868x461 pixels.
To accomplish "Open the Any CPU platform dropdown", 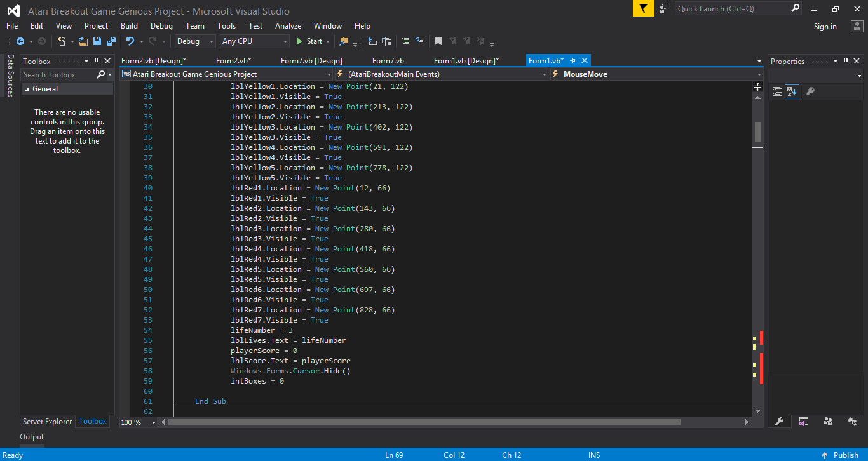I will pyautogui.click(x=255, y=41).
